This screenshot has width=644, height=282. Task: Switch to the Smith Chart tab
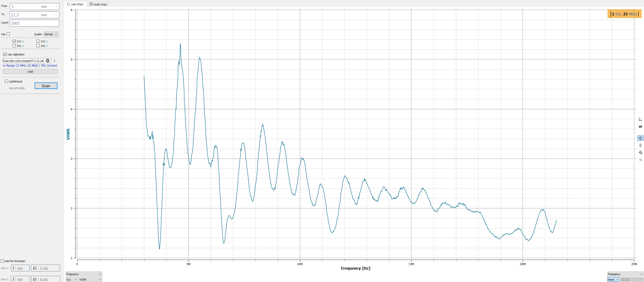(x=98, y=4)
